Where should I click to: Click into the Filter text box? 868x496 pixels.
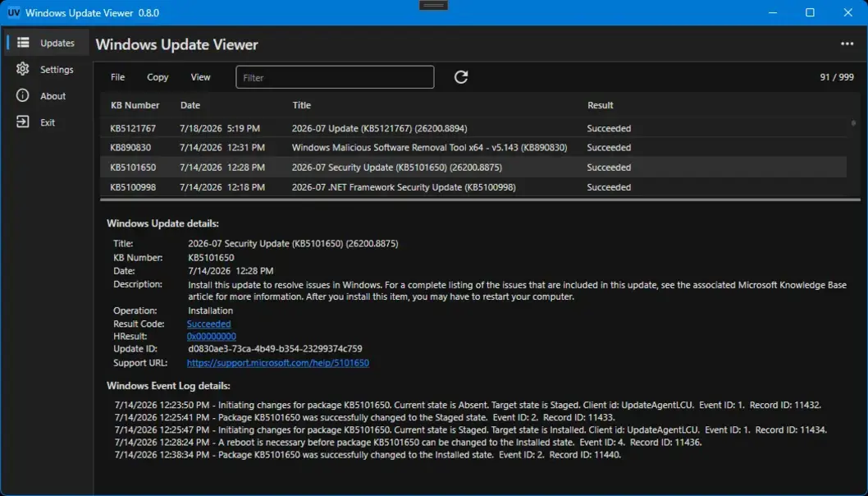[x=335, y=77]
